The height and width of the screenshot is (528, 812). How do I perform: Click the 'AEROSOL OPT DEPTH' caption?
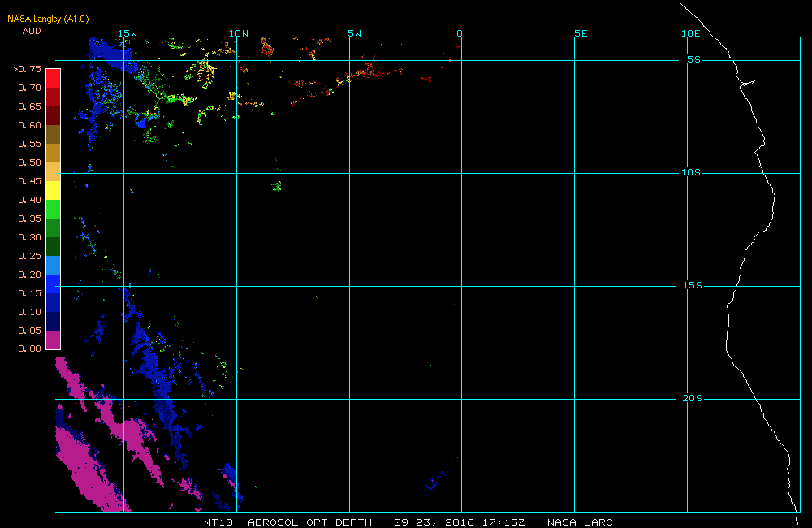[x=309, y=522]
